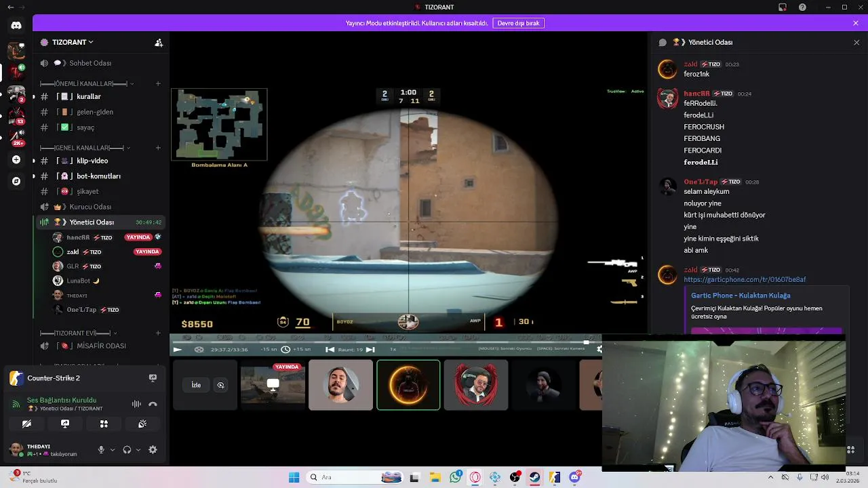
Task: Open Gartic Phone - Kulaktan Kulağa embed title
Action: [x=741, y=296]
